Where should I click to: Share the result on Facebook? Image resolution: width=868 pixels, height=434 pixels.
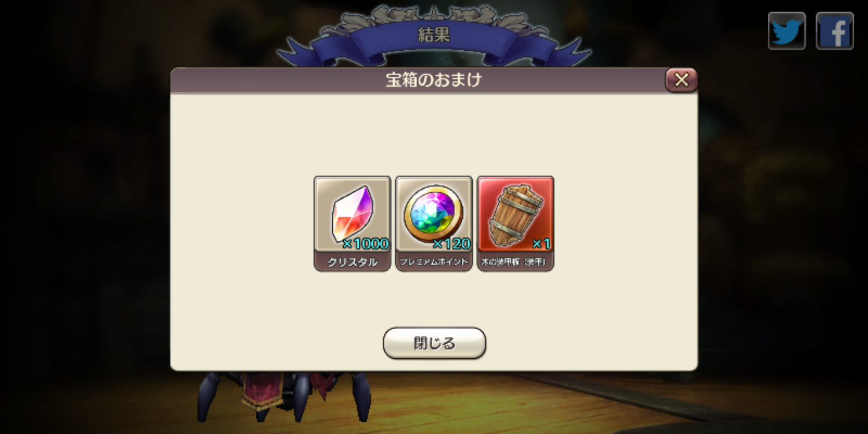[x=834, y=31]
